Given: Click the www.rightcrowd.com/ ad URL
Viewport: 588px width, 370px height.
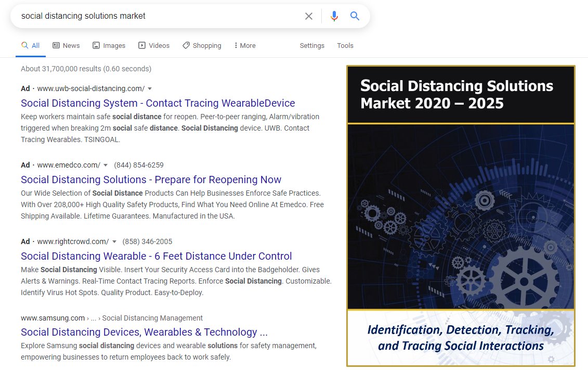Looking at the screenshot, I should click(x=73, y=241).
